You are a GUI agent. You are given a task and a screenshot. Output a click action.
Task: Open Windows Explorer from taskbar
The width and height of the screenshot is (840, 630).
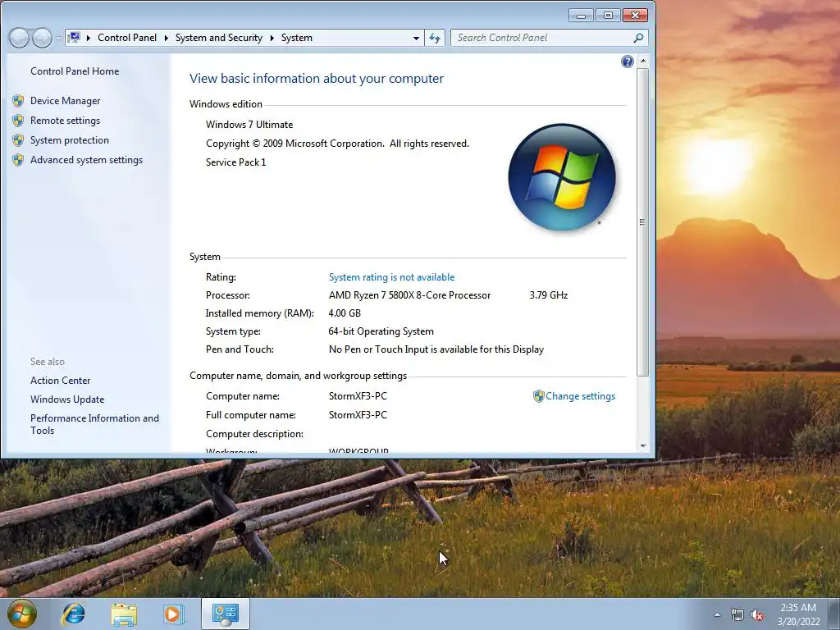[x=124, y=614]
